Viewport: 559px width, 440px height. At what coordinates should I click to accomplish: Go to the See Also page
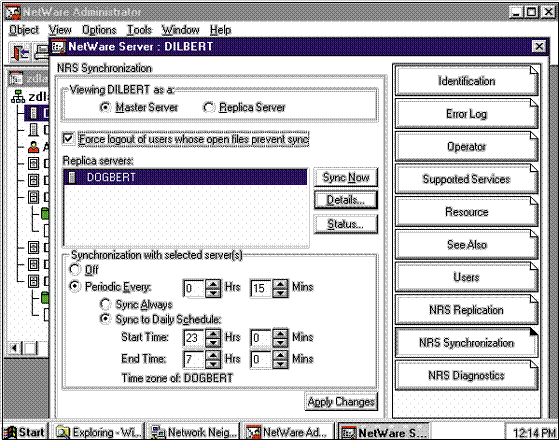click(x=466, y=245)
